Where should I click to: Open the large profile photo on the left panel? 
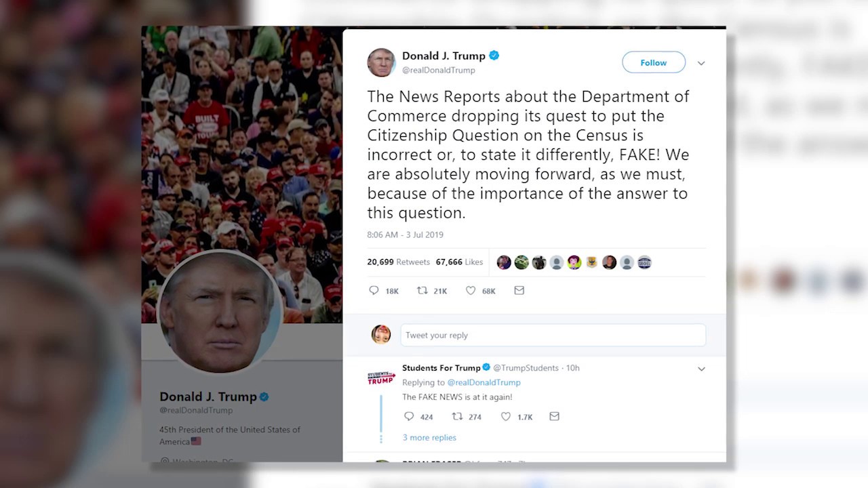pyautogui.click(x=219, y=312)
